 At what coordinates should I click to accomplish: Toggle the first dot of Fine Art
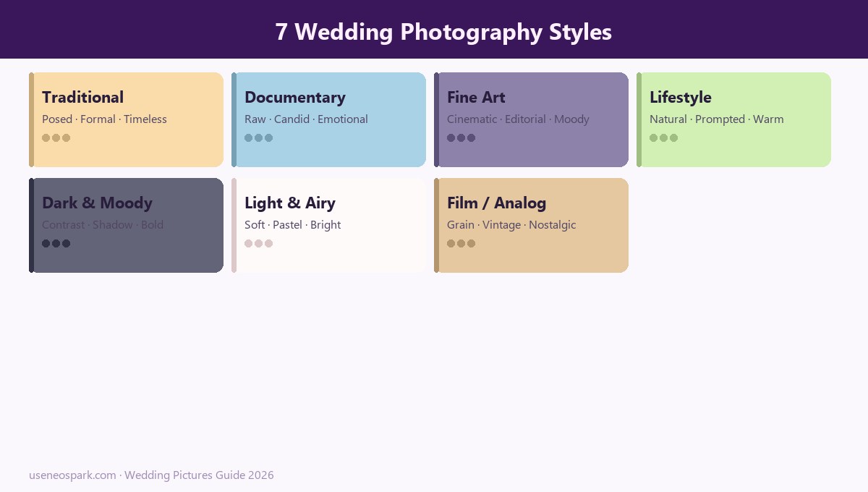click(450, 137)
